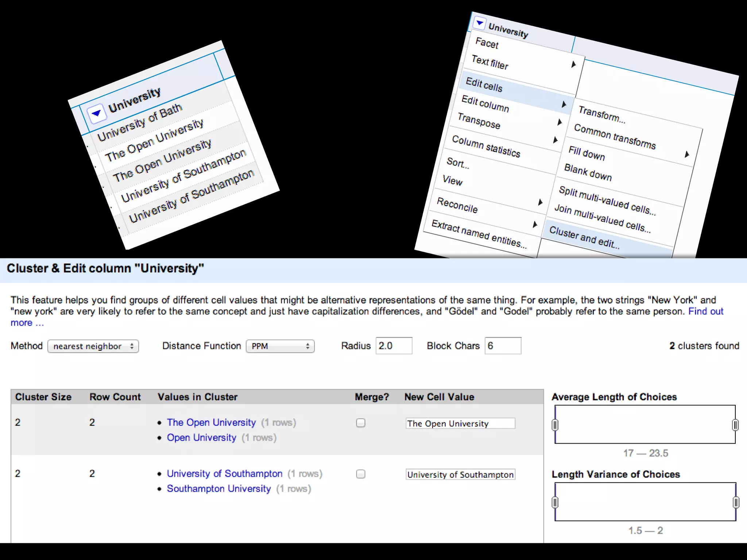Grab right handle of Length Variance slider
This screenshot has width=747, height=560.
point(736,502)
